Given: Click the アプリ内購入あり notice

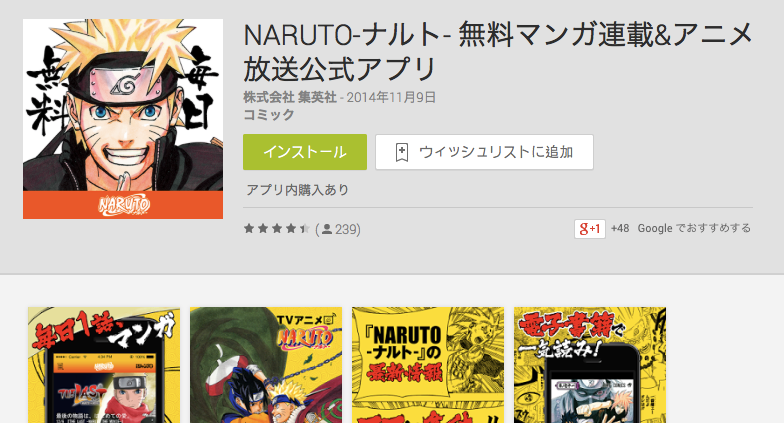Looking at the screenshot, I should pyautogui.click(x=298, y=190).
